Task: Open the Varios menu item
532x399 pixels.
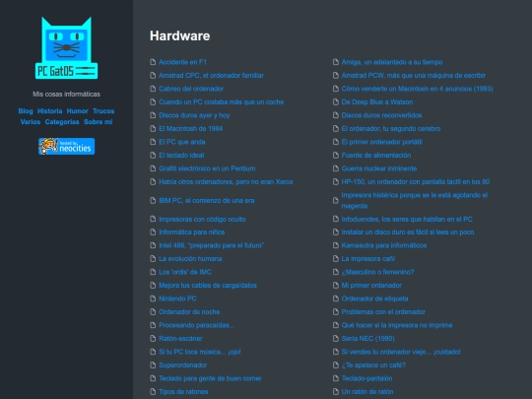Action: click(x=31, y=122)
